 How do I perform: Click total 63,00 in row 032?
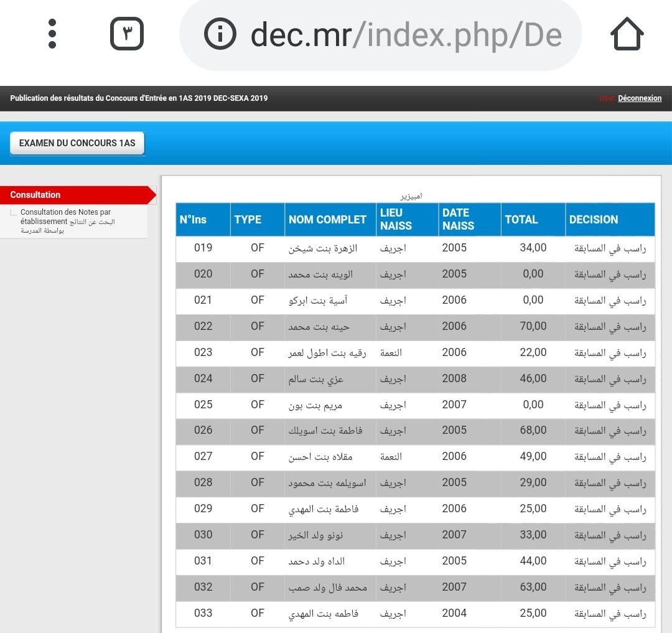533,587
